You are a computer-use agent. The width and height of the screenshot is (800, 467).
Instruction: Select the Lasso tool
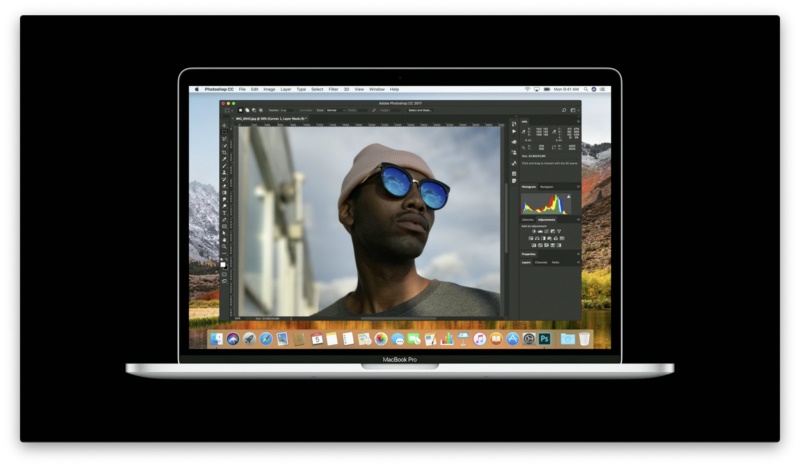pyautogui.click(x=224, y=139)
